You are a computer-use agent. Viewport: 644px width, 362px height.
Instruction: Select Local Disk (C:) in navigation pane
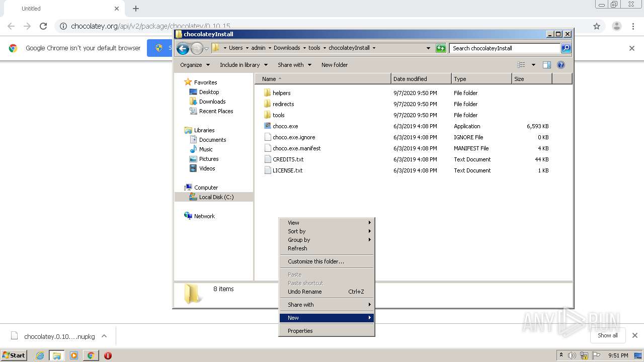pos(214,197)
